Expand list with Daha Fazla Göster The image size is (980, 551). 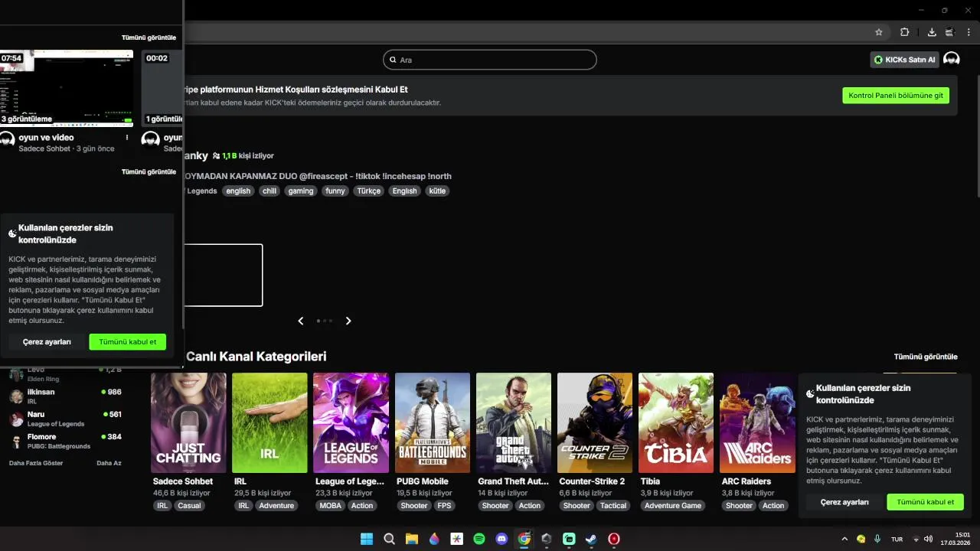pos(36,463)
